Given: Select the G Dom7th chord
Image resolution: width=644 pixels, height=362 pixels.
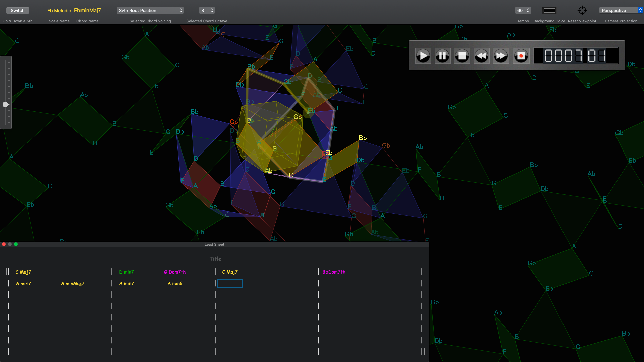Looking at the screenshot, I should [x=175, y=272].
